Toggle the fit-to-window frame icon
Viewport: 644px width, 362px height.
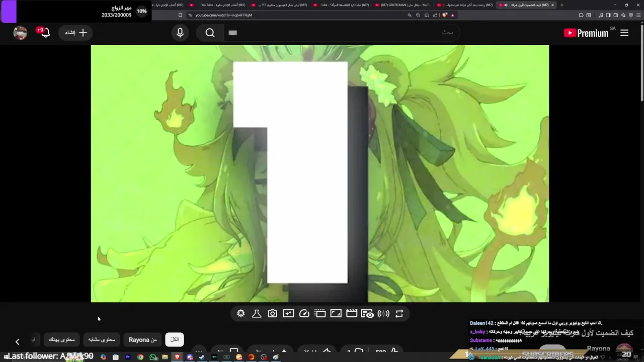[336, 314]
